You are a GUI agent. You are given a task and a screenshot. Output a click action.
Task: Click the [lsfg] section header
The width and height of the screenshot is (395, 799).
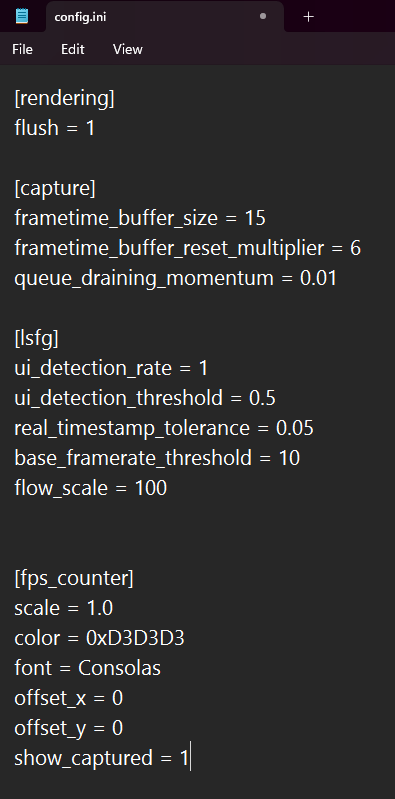(37, 338)
